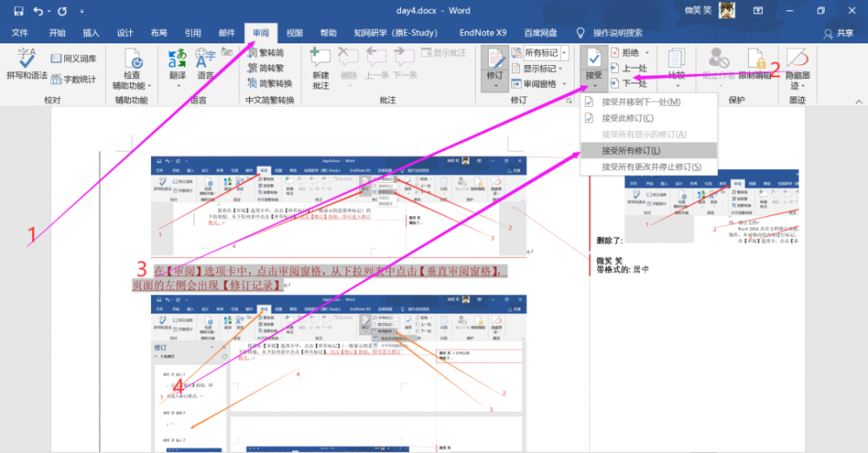868x453 pixels.
Task: Undo the last action
Action: tap(38, 10)
